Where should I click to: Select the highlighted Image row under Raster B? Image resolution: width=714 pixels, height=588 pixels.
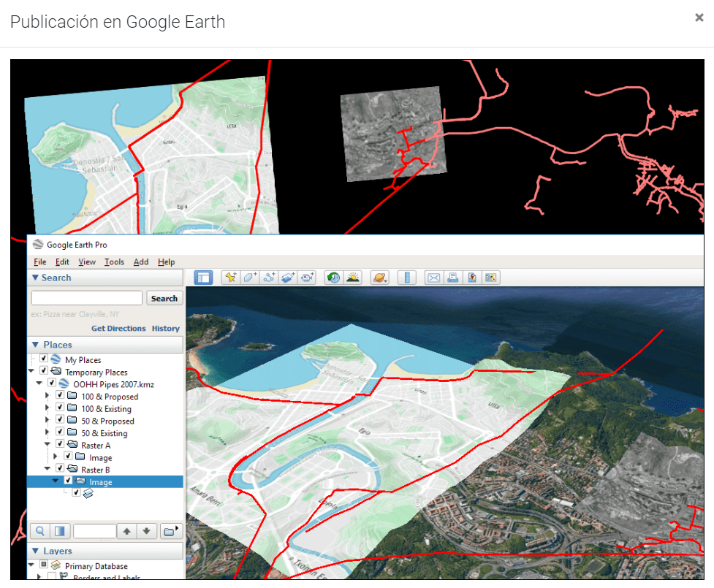[105, 481]
